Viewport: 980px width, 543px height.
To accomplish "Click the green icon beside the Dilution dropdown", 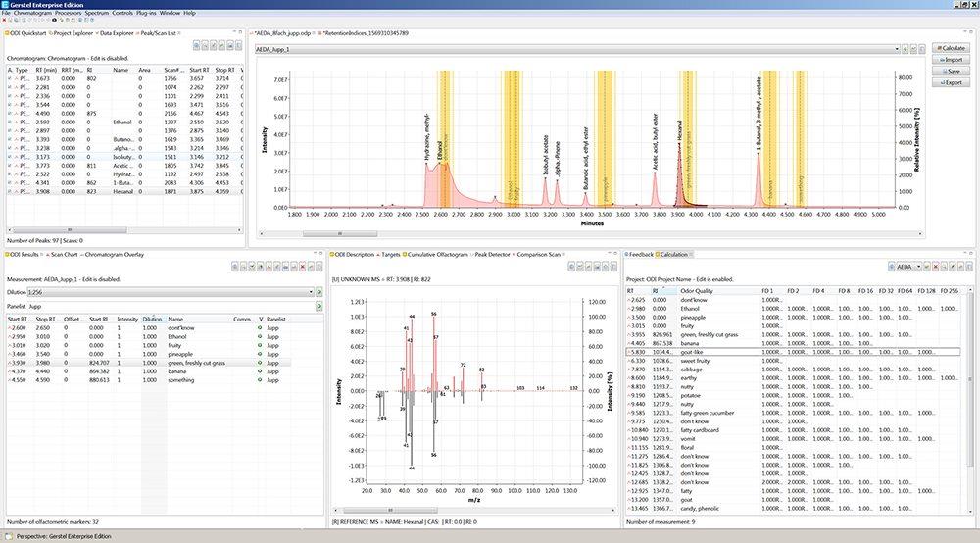I will [319, 292].
